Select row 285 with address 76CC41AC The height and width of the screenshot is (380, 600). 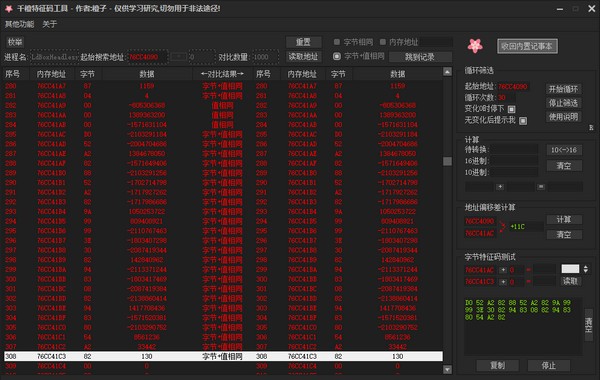(223, 134)
